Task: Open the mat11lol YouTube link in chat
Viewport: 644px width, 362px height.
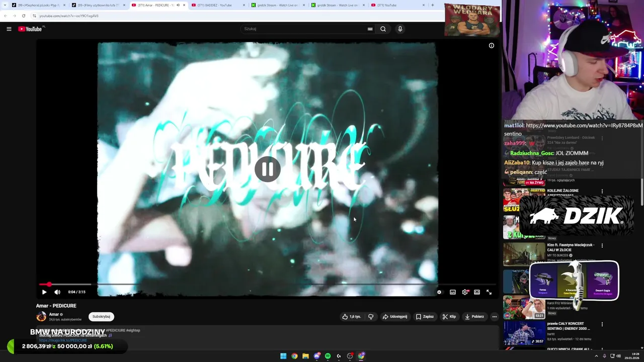Action: coord(584,125)
